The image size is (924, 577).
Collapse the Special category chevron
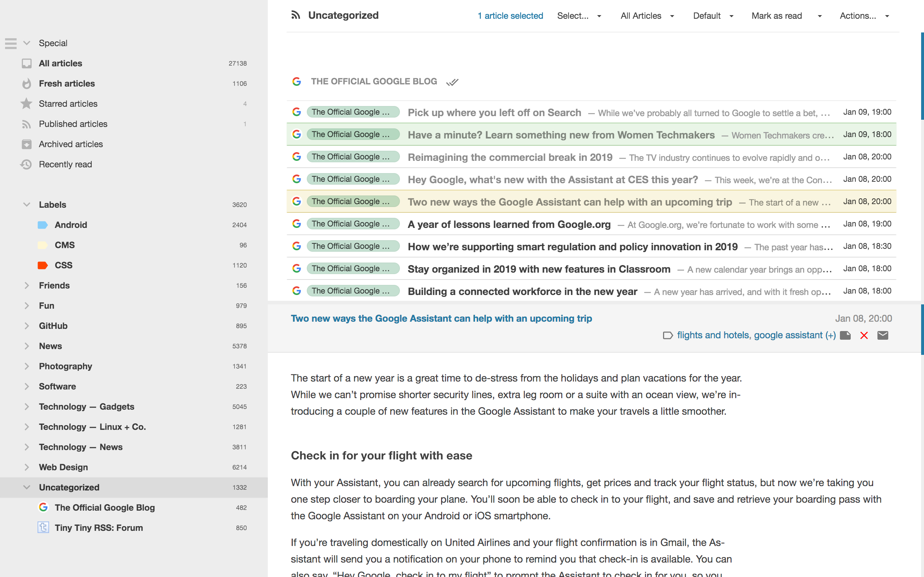pos(27,43)
